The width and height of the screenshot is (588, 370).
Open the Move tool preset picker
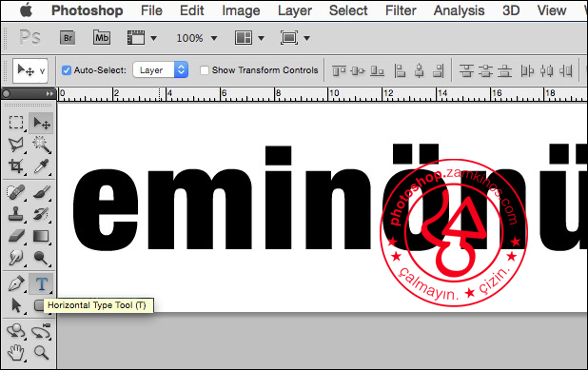pos(30,70)
